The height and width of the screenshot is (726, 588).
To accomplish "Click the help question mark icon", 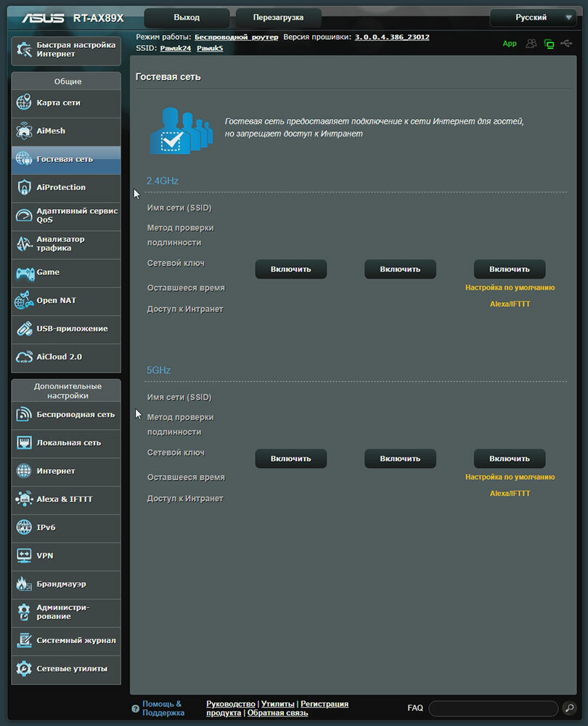I will click(135, 709).
